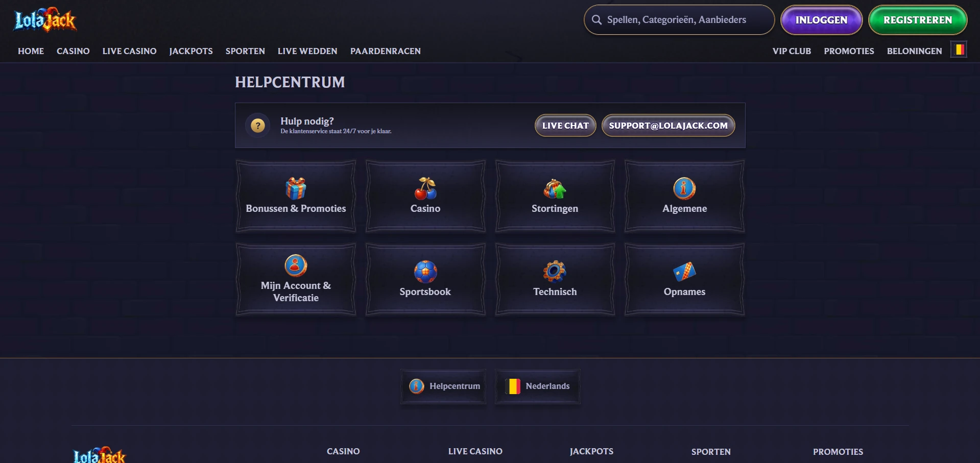Screen dimensions: 980x463
Task: Open VIP CLUB page
Action: (x=792, y=51)
